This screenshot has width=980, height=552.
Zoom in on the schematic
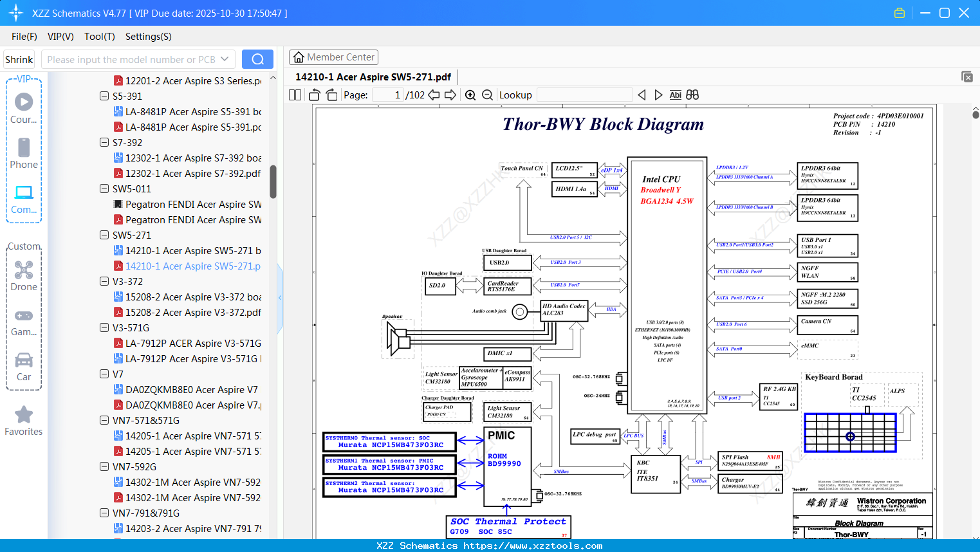tap(470, 95)
